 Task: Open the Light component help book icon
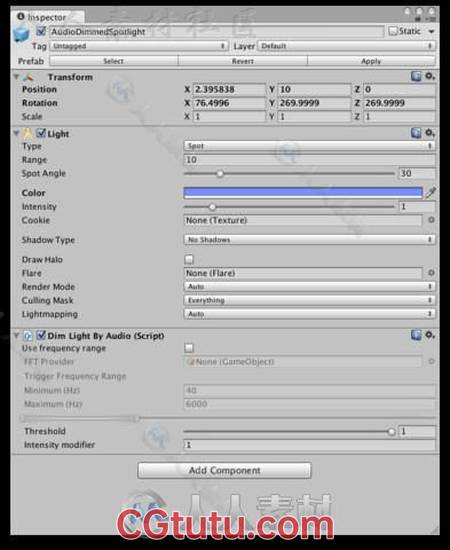coord(416,133)
